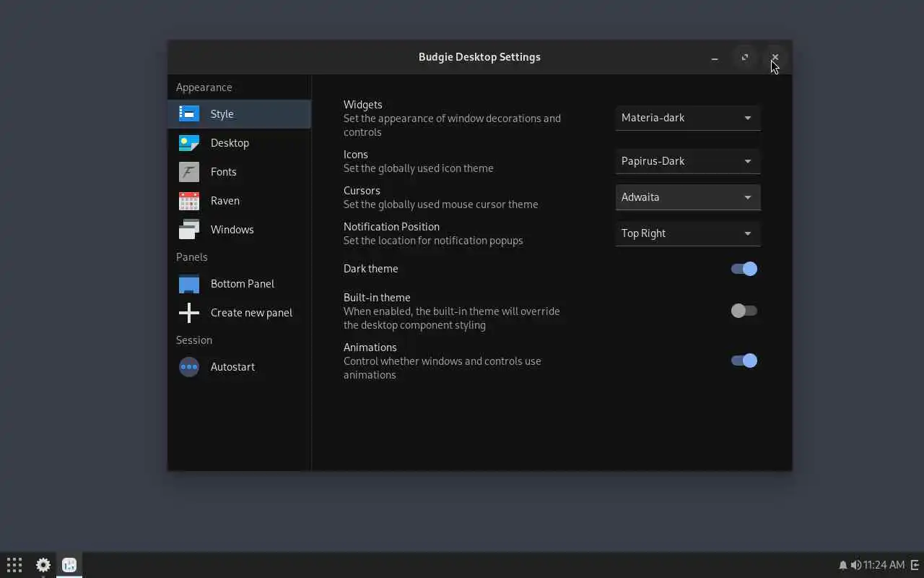Viewport: 924px width, 578px height.
Task: Click the Budgie Desktop Settings title text
Action: pyautogui.click(x=479, y=57)
